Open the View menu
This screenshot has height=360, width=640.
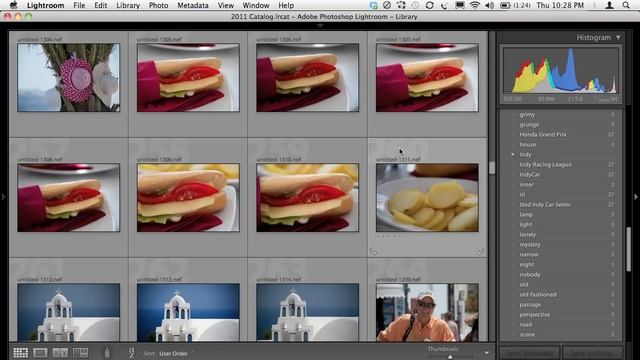tap(226, 5)
